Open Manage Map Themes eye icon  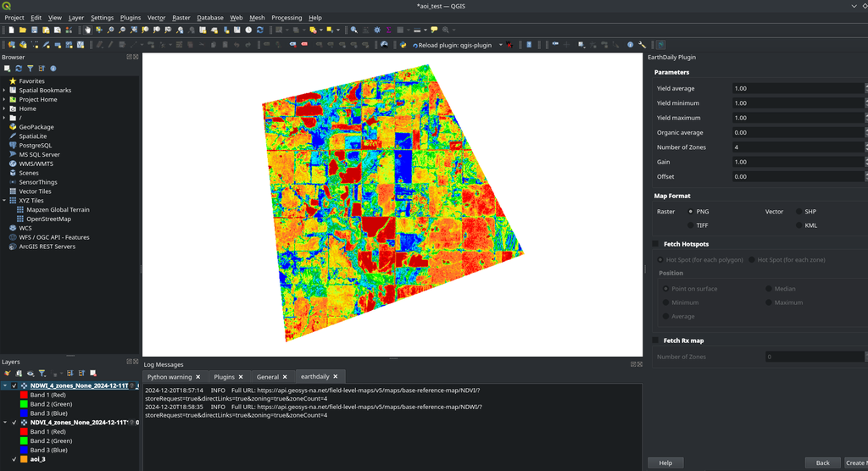coord(31,374)
